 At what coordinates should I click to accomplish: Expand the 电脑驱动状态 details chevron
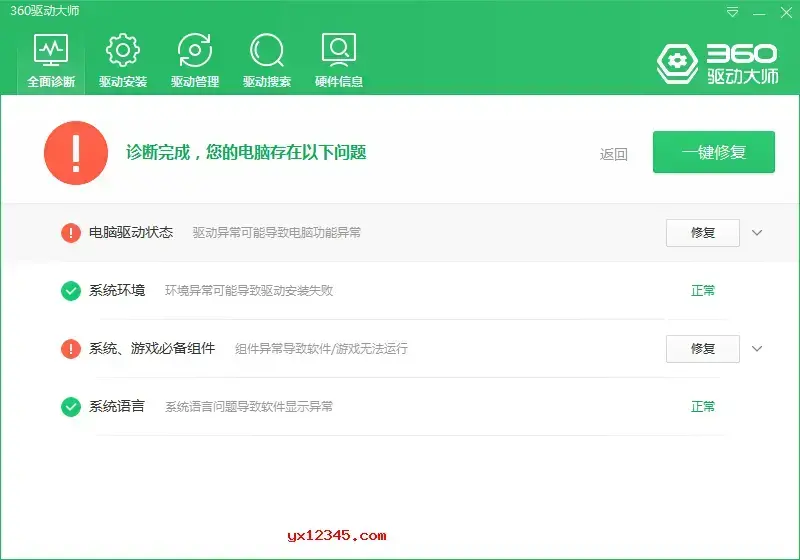[757, 233]
